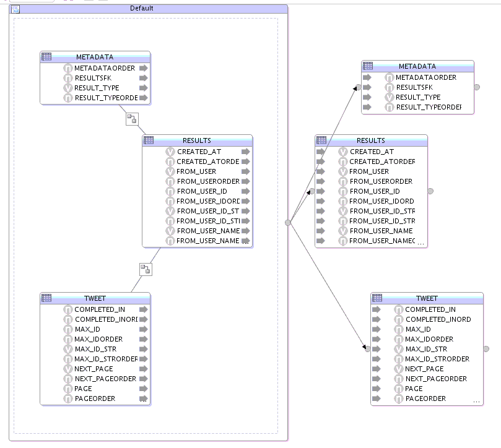Click the table icon in left METADATA header
The width and height of the screenshot is (501, 448).
[46, 56]
